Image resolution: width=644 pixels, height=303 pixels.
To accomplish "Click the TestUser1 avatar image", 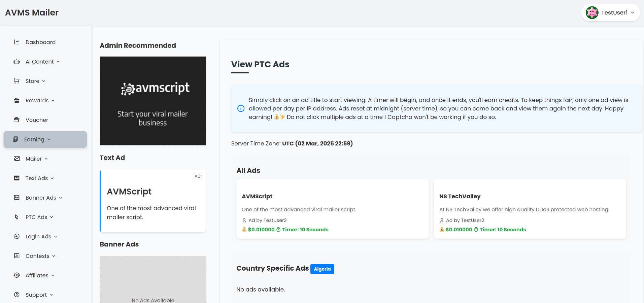I will click(592, 13).
